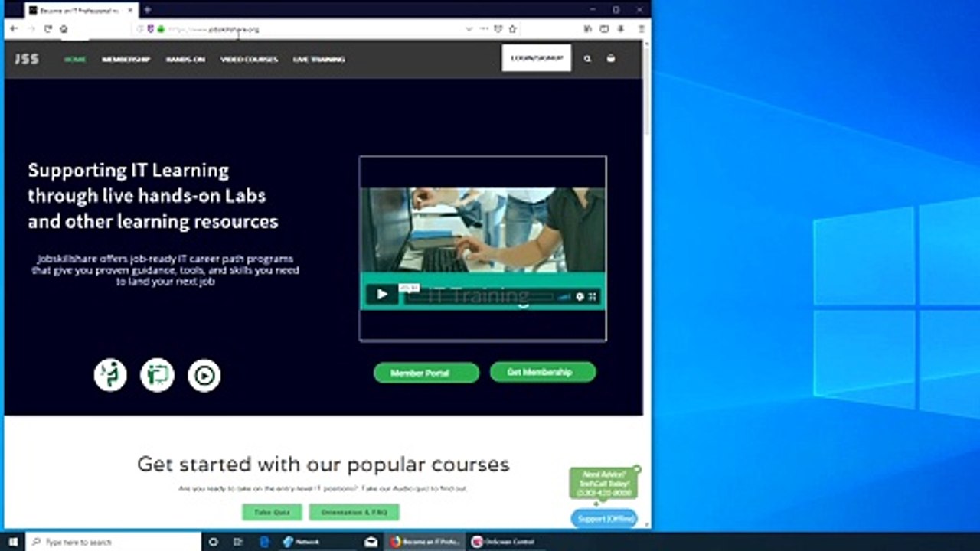Enter fullscreen on the video player

[592, 296]
